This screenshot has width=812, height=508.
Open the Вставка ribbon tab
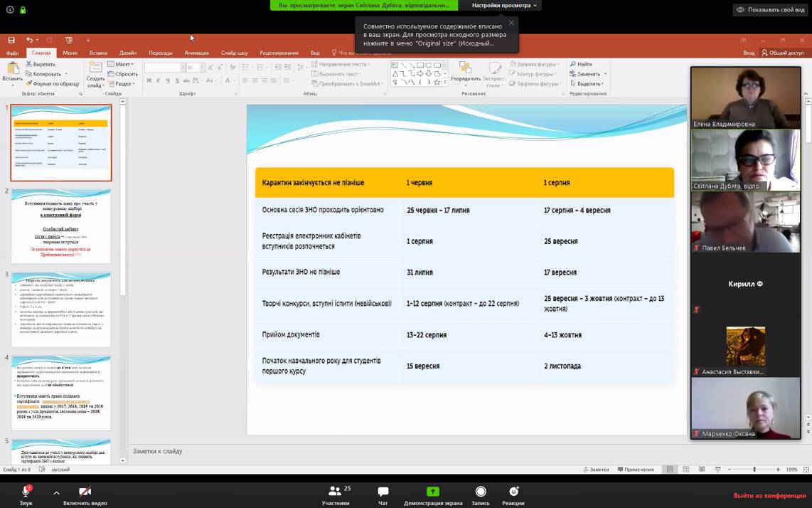tap(98, 53)
